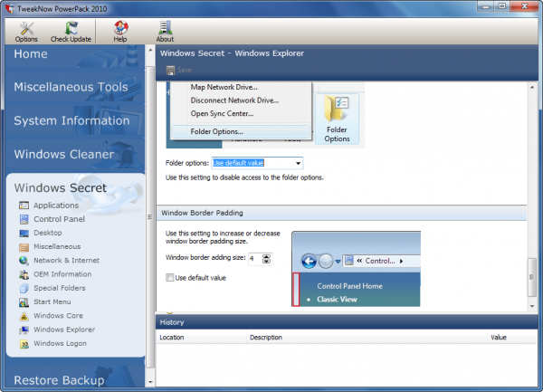543x392 pixels.
Task: Click the Folder options dropdown arrow
Action: coord(298,163)
